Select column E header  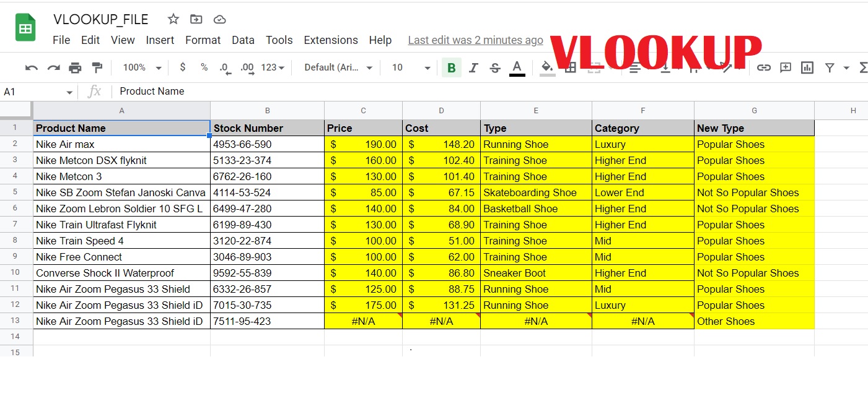(536, 111)
